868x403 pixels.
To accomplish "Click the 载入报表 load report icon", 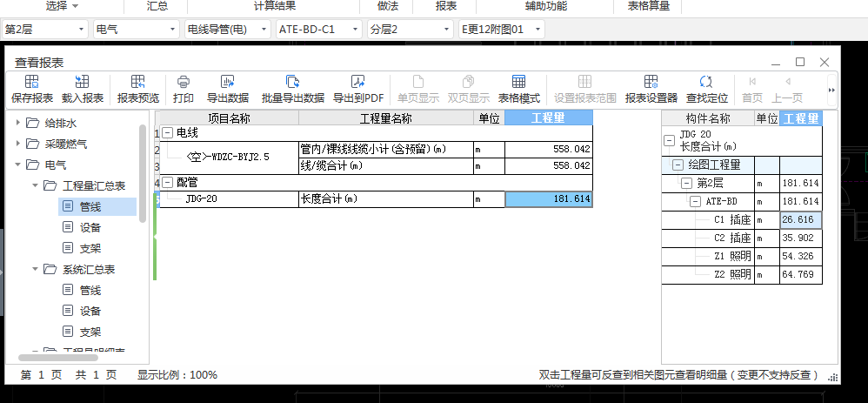I will pos(82,82).
